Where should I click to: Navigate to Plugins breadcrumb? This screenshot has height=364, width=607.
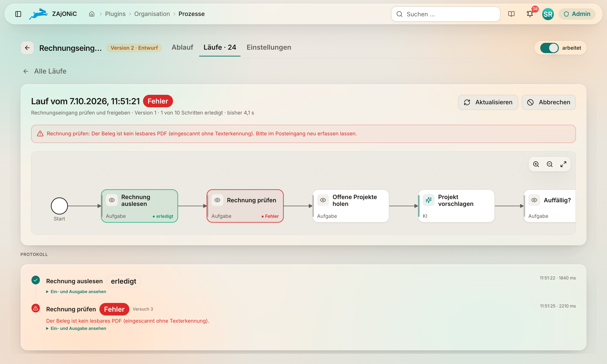click(115, 14)
